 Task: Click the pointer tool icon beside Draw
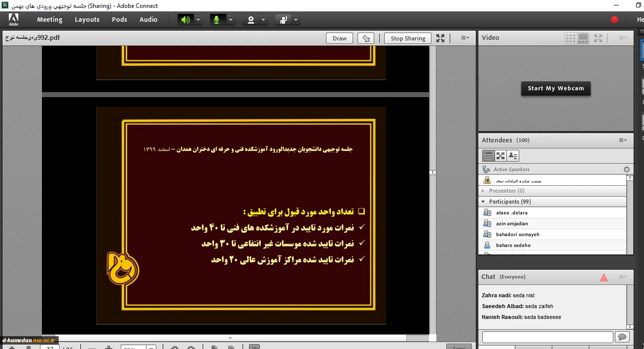point(365,38)
